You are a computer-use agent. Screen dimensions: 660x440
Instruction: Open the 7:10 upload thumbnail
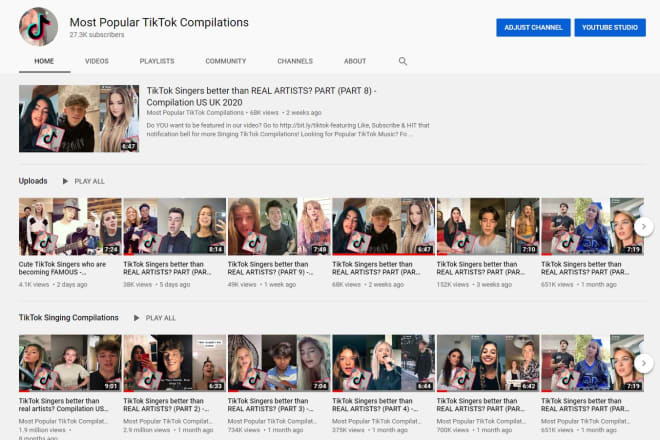(488, 227)
